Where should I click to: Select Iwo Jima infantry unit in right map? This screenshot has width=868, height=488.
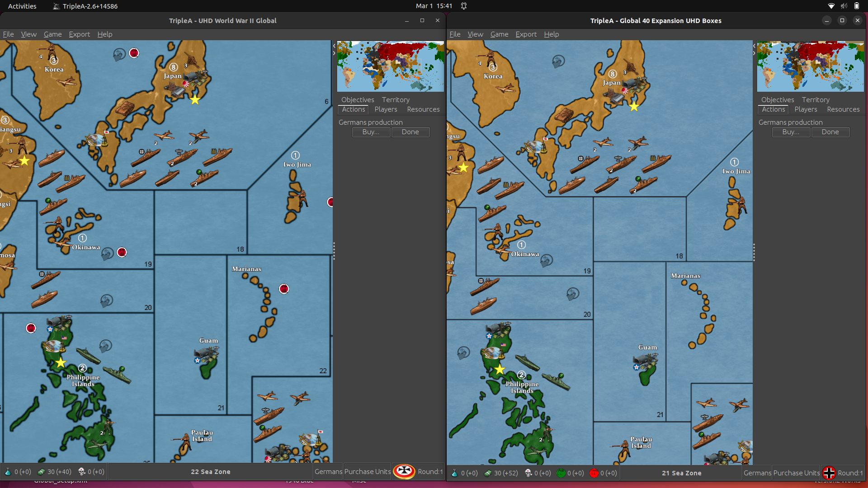[x=741, y=205]
